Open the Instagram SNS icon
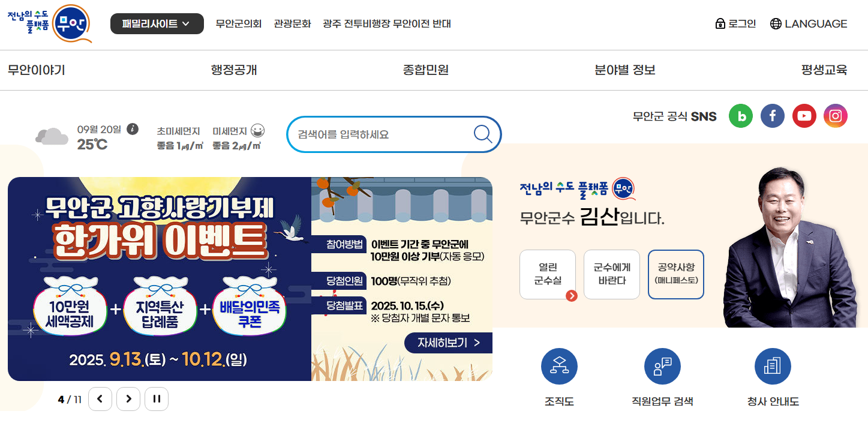 tap(836, 116)
